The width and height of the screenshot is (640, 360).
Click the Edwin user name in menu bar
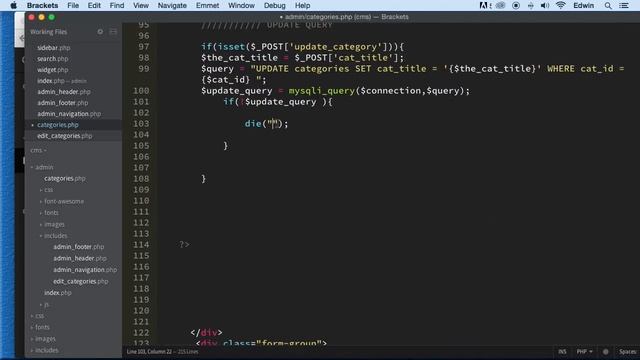[584, 5]
